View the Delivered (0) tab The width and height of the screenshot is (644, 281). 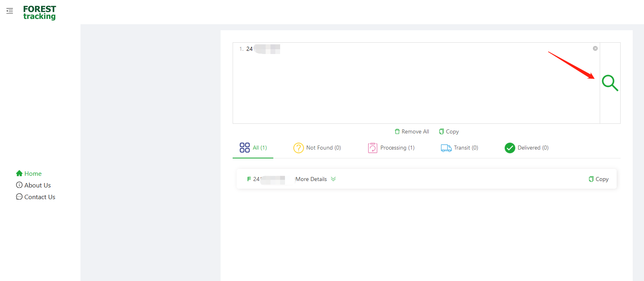tap(526, 148)
